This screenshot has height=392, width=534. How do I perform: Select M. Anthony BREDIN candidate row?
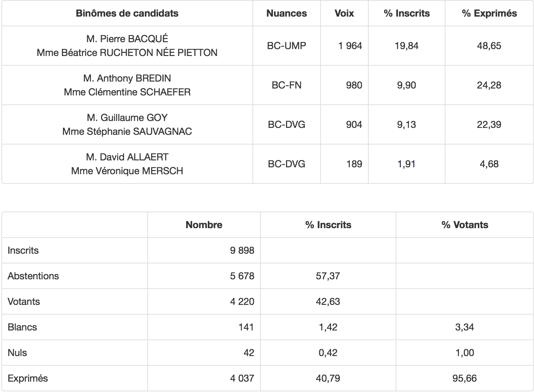[267, 85]
